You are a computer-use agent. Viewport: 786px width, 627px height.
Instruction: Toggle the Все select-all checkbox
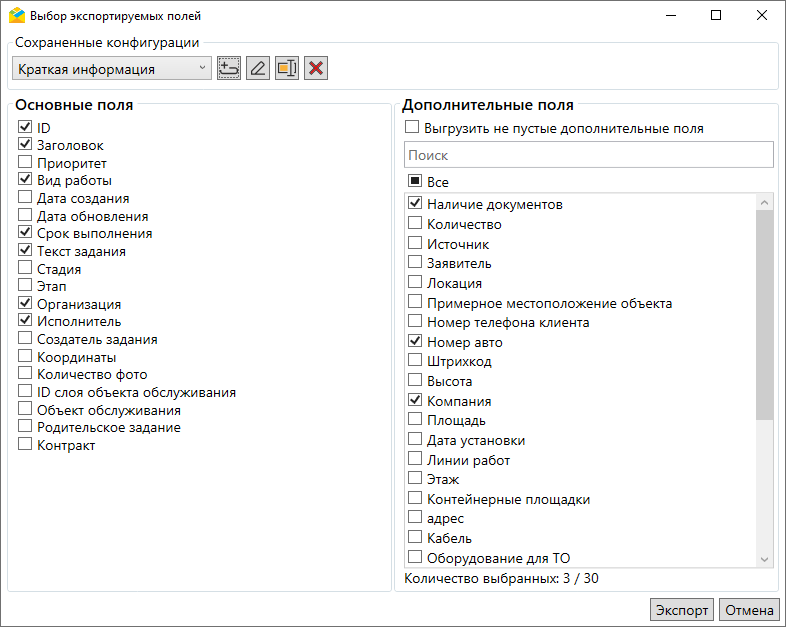click(x=415, y=182)
